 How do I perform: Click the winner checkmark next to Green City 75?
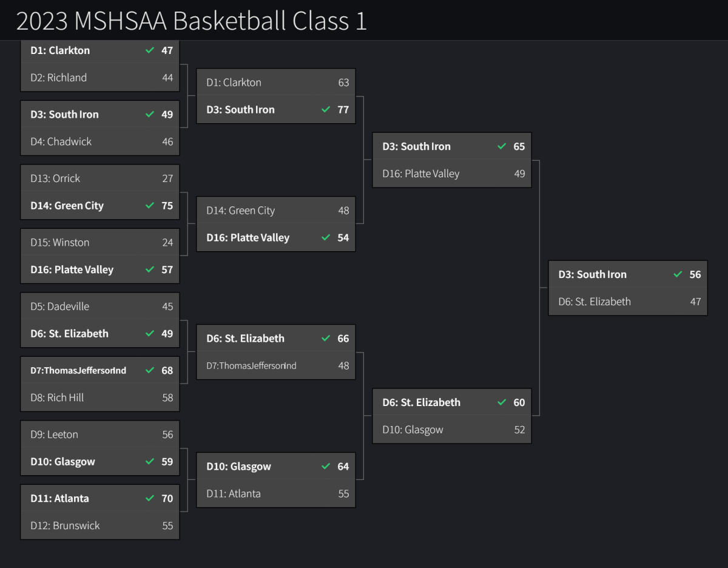coord(150,206)
